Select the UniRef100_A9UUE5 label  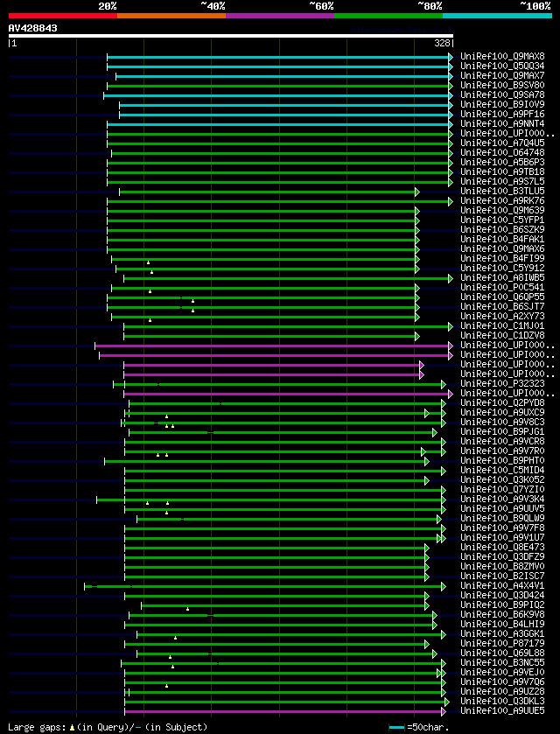coord(502,710)
